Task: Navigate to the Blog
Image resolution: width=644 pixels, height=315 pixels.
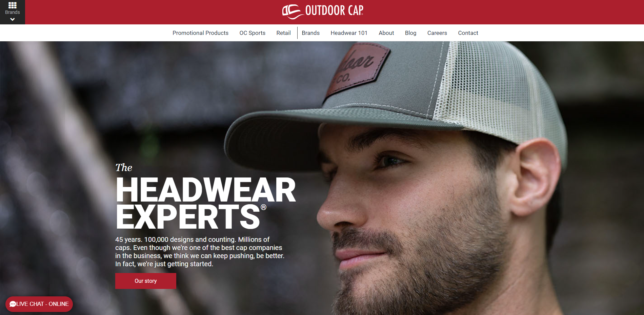Action: coord(410,33)
